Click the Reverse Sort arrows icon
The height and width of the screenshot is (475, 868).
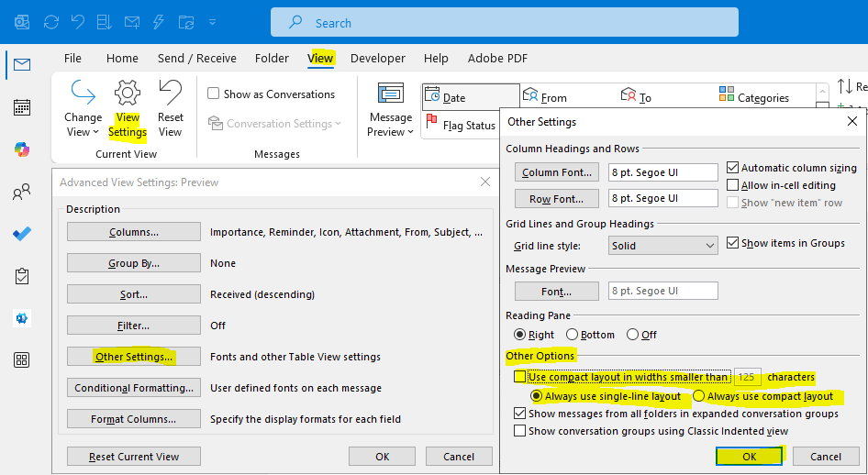(845, 86)
